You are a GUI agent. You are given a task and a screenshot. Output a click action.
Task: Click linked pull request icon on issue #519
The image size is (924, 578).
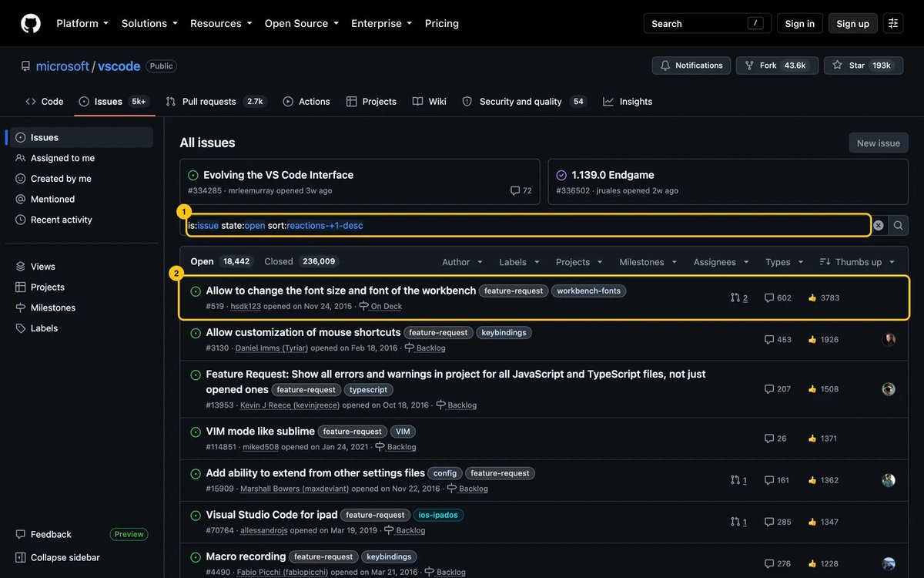[x=735, y=297]
